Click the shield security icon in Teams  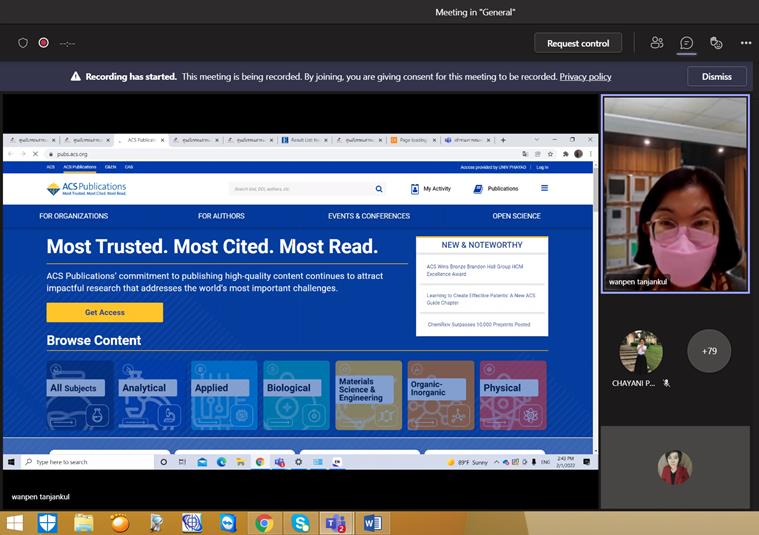(23, 43)
